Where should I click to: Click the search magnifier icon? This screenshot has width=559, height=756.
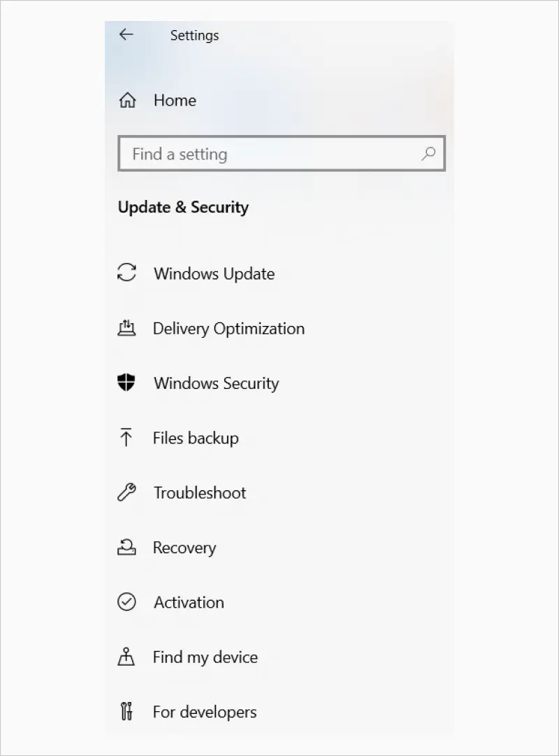click(x=428, y=154)
